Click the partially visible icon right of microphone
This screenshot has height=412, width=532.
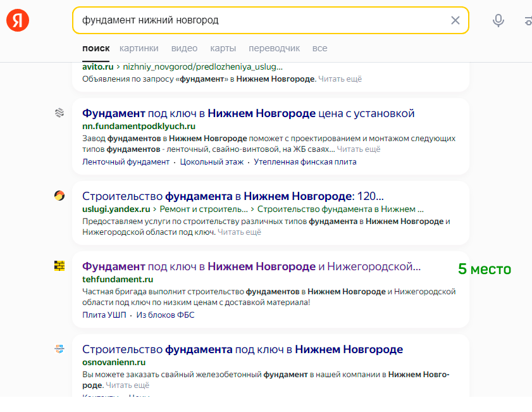coord(528,20)
